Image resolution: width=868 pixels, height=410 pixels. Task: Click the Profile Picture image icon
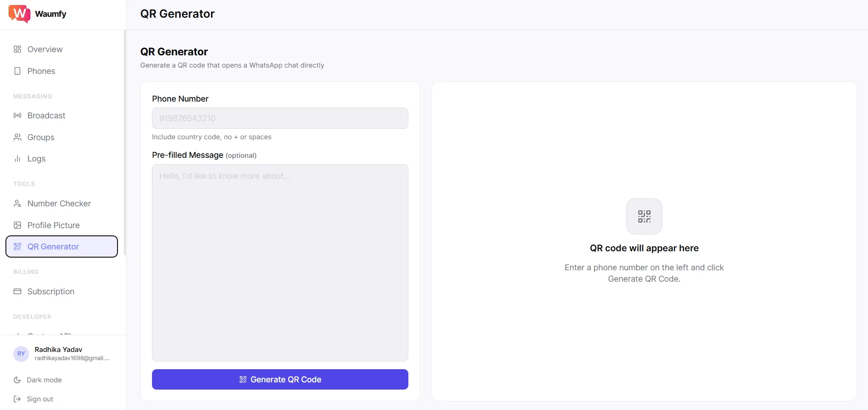(17, 225)
